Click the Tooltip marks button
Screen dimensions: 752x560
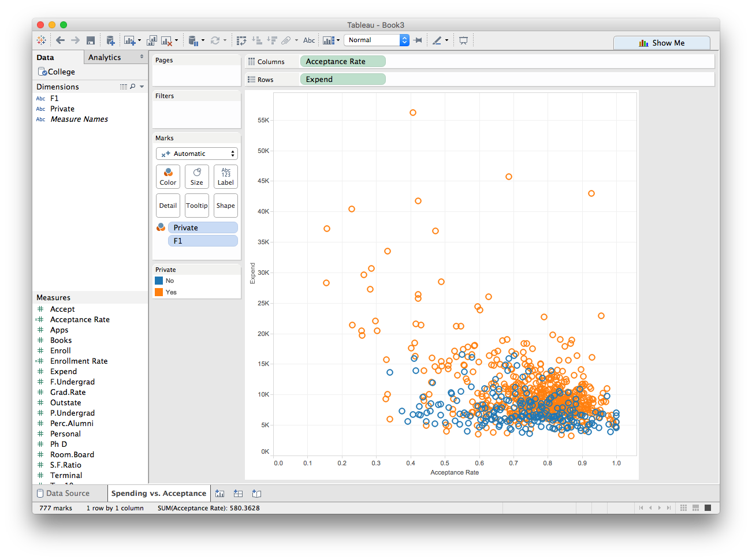197,206
